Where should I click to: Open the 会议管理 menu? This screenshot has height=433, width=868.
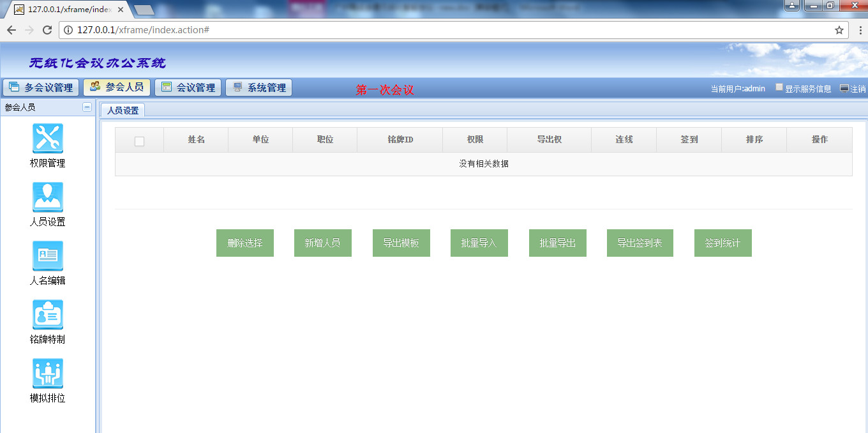click(188, 87)
